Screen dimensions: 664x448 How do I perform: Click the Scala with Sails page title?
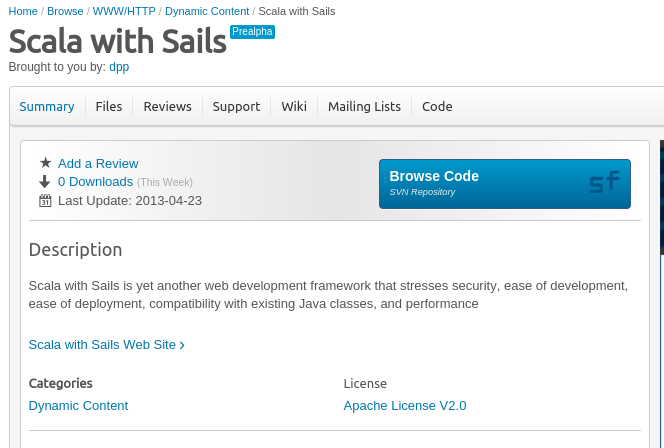[118, 41]
